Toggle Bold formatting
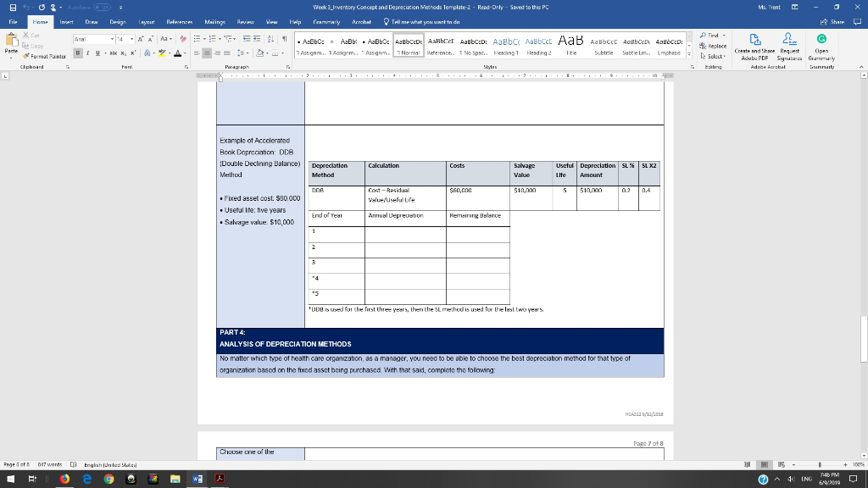 tap(76, 53)
